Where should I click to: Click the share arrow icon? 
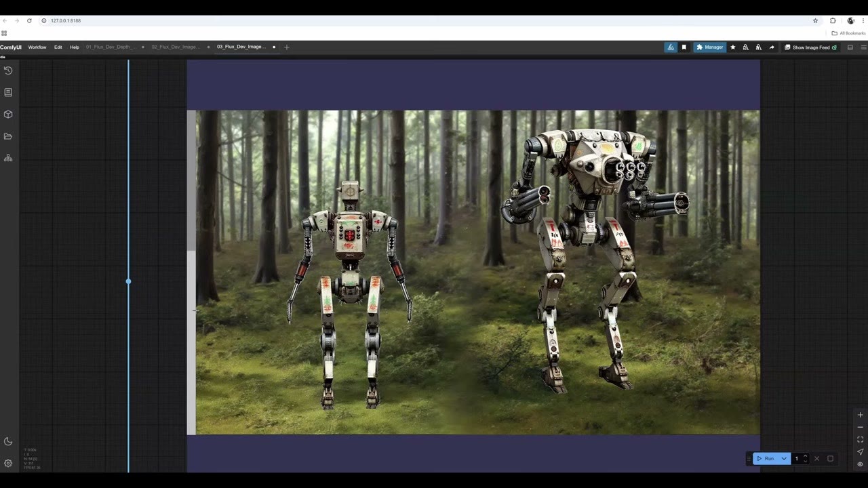click(x=772, y=47)
